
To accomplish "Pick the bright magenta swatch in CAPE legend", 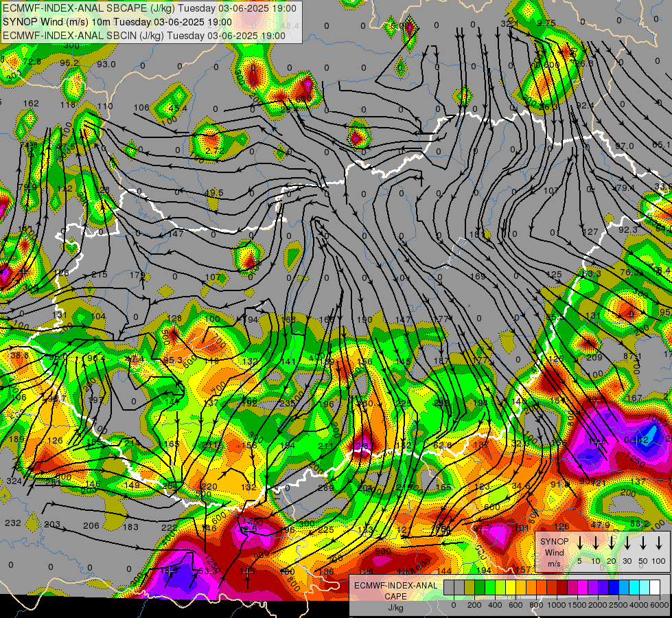I will (x=583, y=588).
